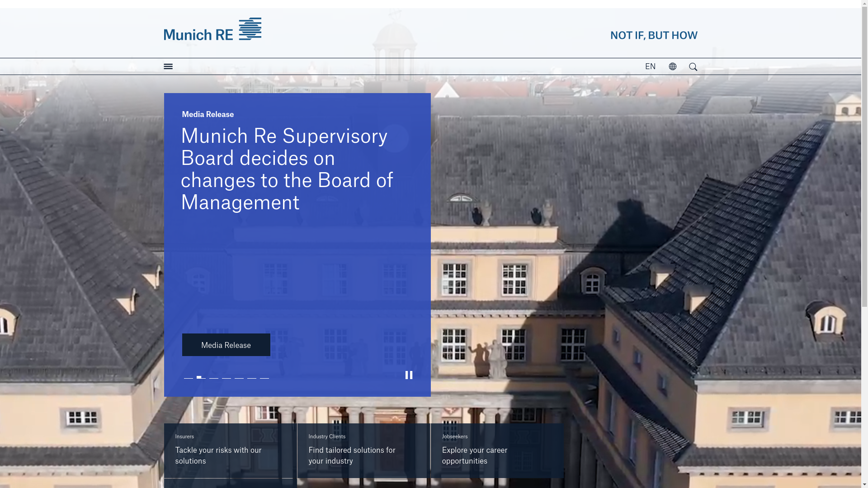Jump to third carousel slide indicator
This screenshot has height=488, width=868.
pos(213,377)
